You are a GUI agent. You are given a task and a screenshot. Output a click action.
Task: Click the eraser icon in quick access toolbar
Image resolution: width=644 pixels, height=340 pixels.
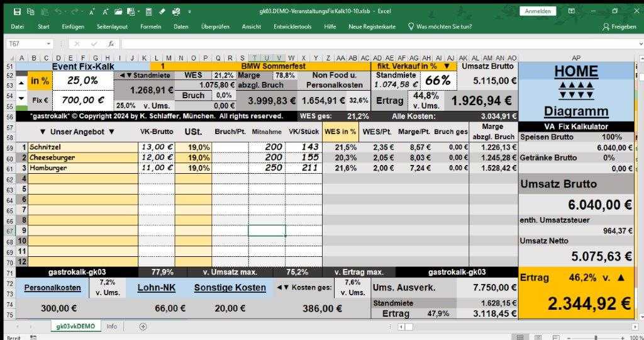(162, 11)
